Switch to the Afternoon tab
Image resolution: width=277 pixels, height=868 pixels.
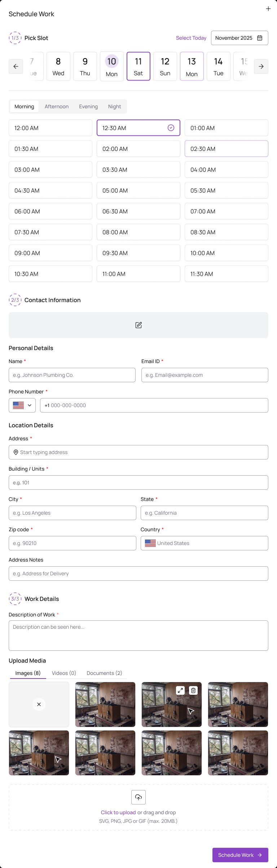point(57,106)
